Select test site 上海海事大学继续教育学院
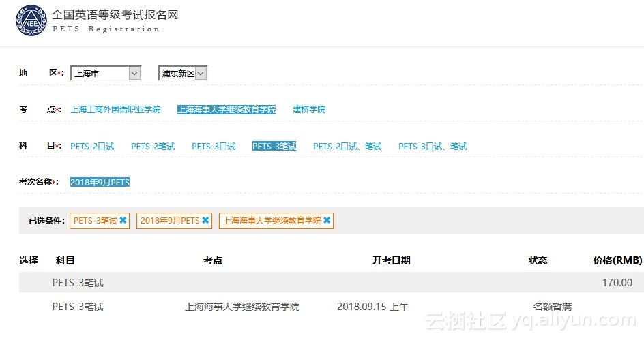The width and height of the screenshot is (644, 338). point(226,110)
